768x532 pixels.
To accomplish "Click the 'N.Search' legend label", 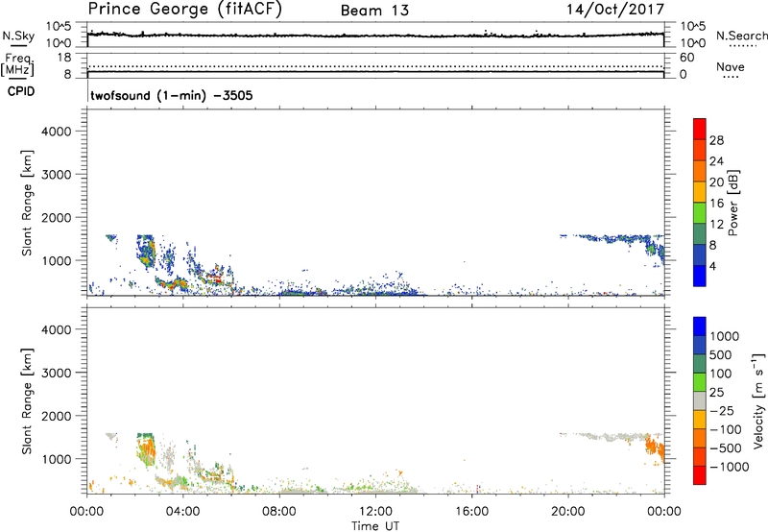I will [741, 36].
